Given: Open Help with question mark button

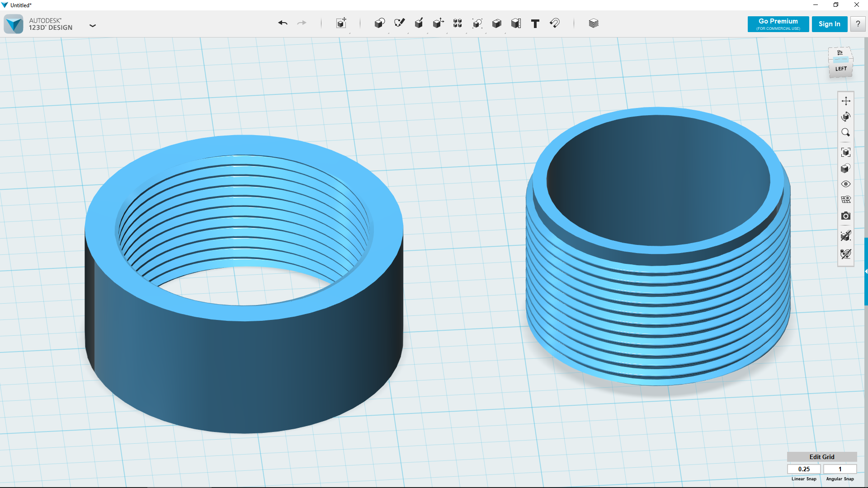Looking at the screenshot, I should [858, 24].
